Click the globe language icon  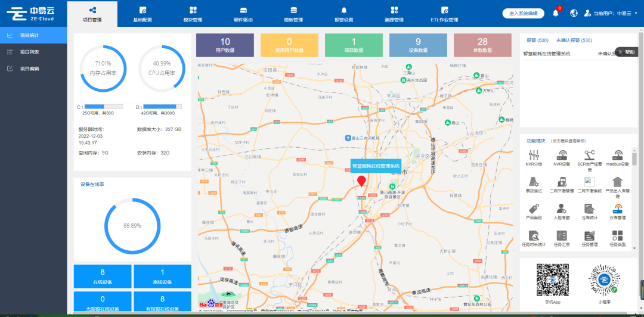574,13
